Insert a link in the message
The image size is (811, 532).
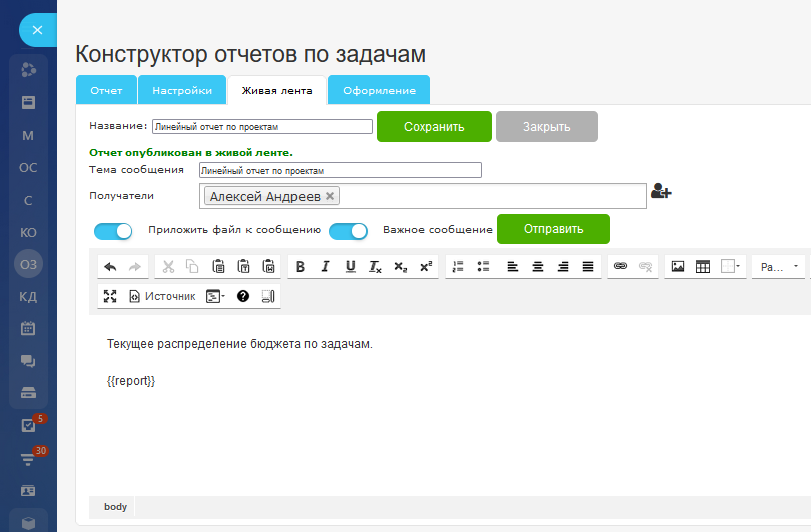(621, 267)
